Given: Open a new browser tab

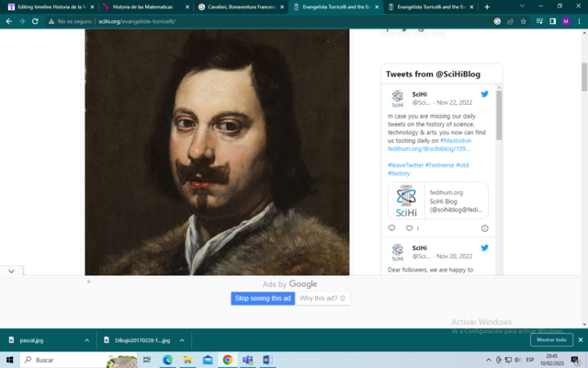Looking at the screenshot, I should 487,6.
